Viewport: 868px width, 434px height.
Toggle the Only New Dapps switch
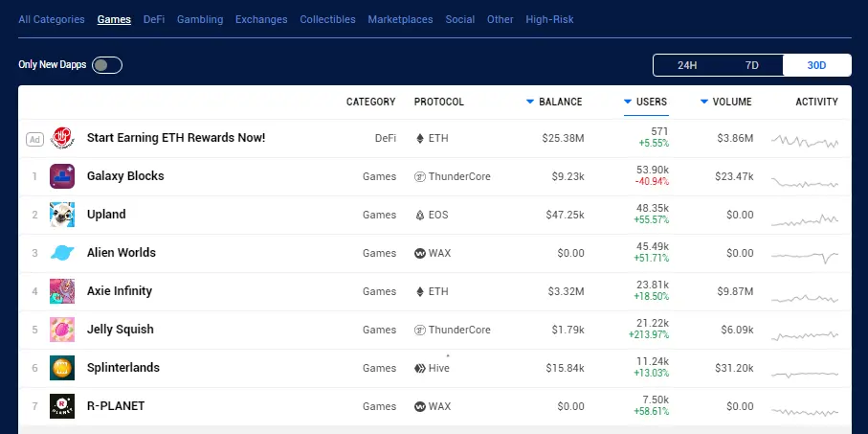point(107,65)
